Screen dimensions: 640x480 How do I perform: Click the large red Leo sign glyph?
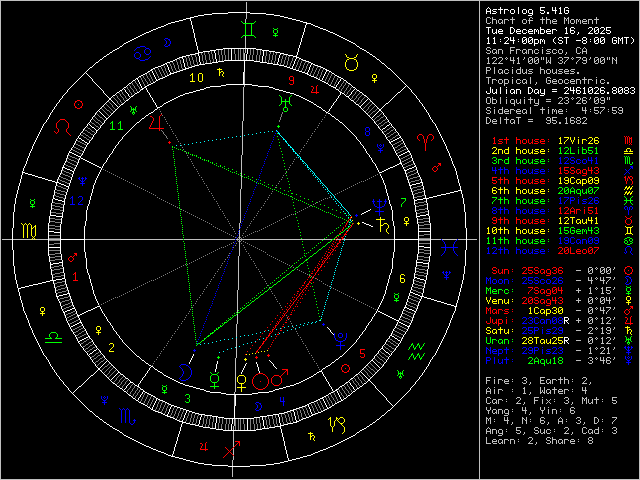[62, 127]
